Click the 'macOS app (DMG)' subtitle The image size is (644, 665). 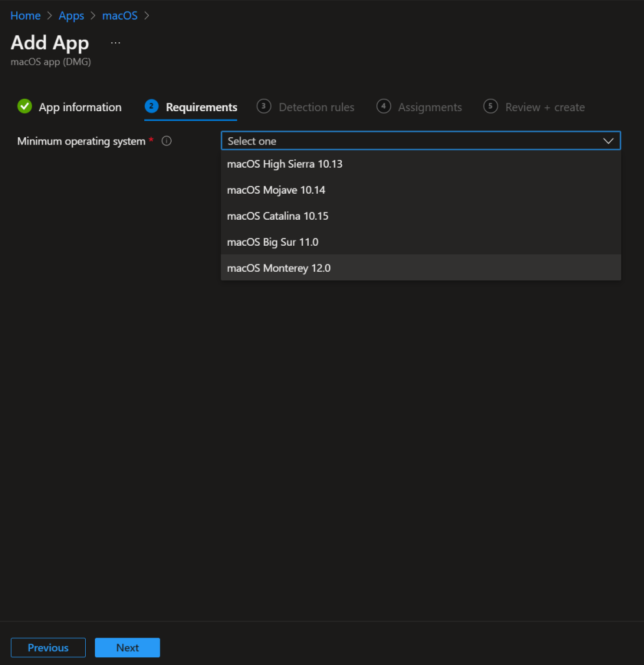[x=51, y=62]
